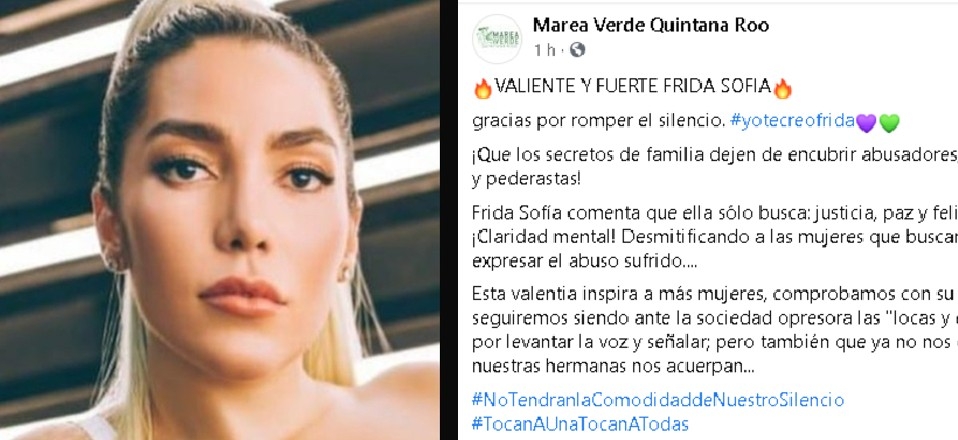Click the paragraph starting 'Esta valentia inspira'
Image resolution: width=958 pixels, height=440 pixels.
pyautogui.click(x=715, y=330)
